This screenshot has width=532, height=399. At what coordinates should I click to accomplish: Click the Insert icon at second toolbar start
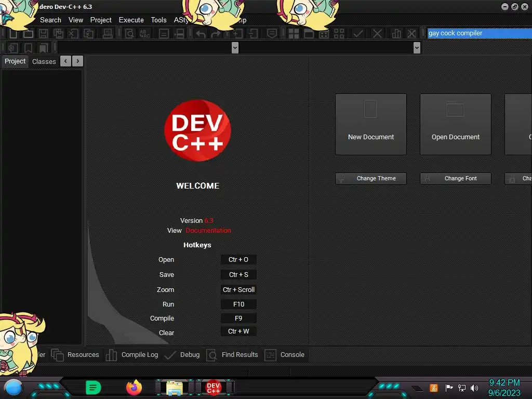click(x=13, y=48)
